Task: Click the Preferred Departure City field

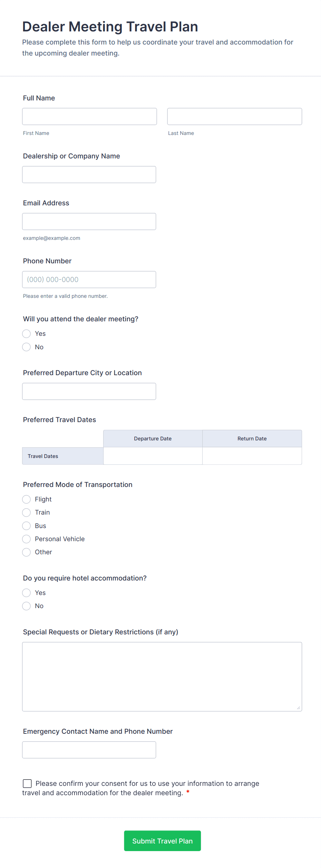Action: click(x=89, y=391)
